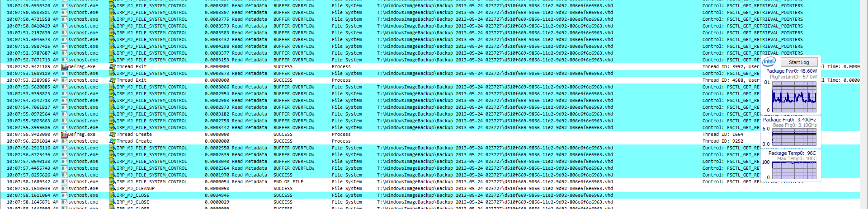Select the event at 10:07:57.8255626
Image resolution: width=868 pixels, height=209 pixels.
click(28, 175)
